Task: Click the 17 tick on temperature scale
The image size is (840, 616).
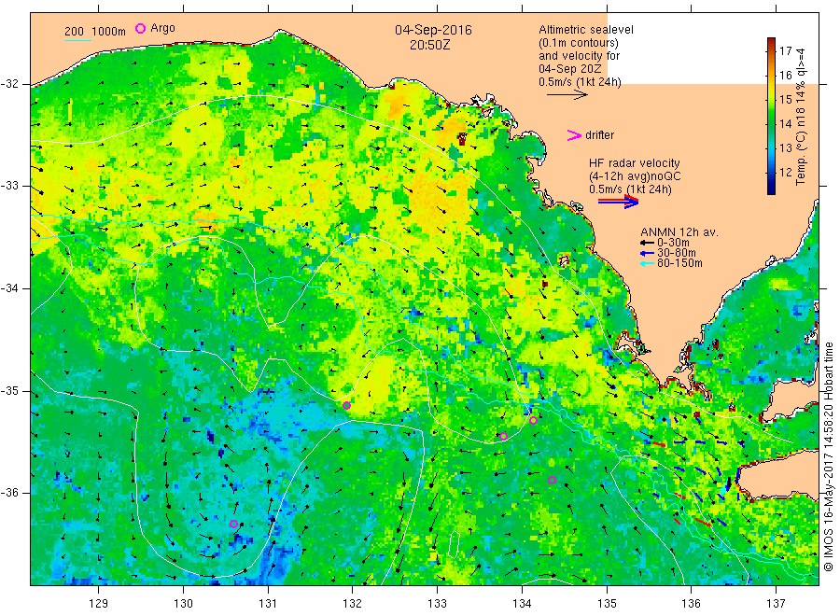Action: pyautogui.click(x=785, y=51)
